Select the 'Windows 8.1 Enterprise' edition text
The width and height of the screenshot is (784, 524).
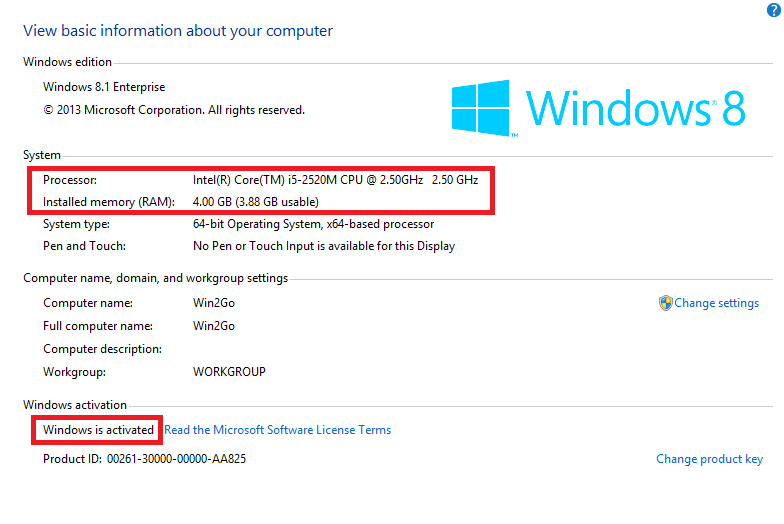click(104, 87)
